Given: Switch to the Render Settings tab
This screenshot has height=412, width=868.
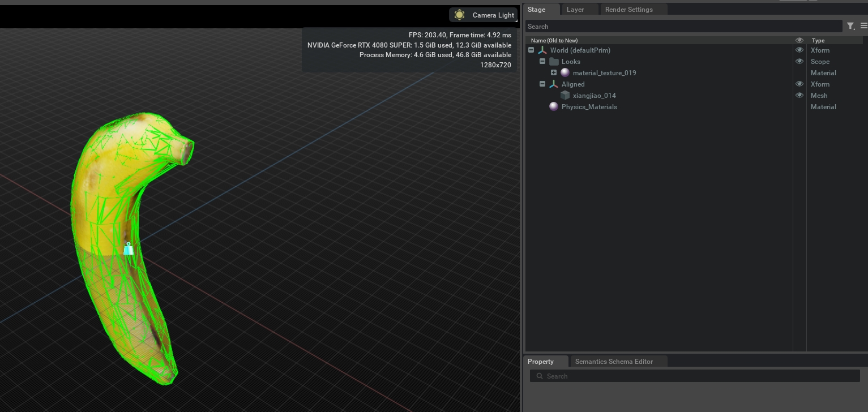Looking at the screenshot, I should coord(628,9).
